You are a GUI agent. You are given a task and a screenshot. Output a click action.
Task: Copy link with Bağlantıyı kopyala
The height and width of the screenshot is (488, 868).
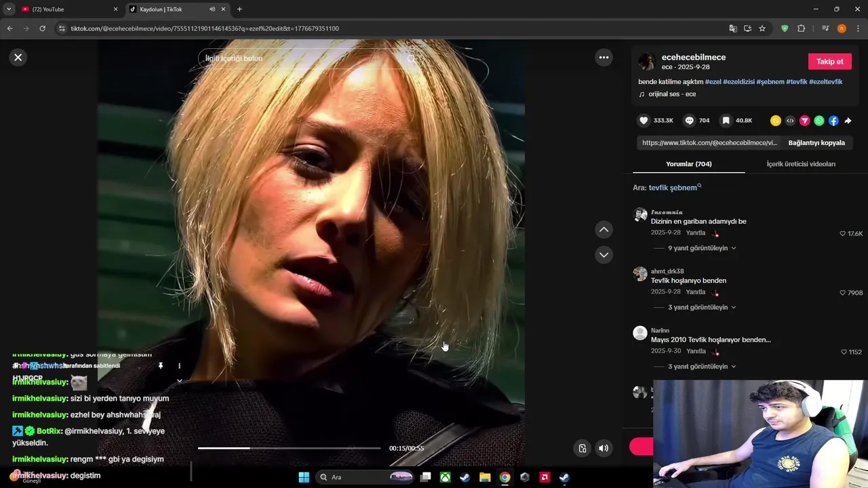pyautogui.click(x=816, y=143)
